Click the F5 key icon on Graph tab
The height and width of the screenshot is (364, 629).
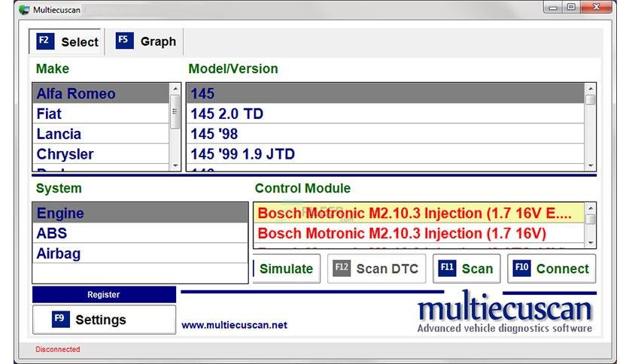point(124,41)
